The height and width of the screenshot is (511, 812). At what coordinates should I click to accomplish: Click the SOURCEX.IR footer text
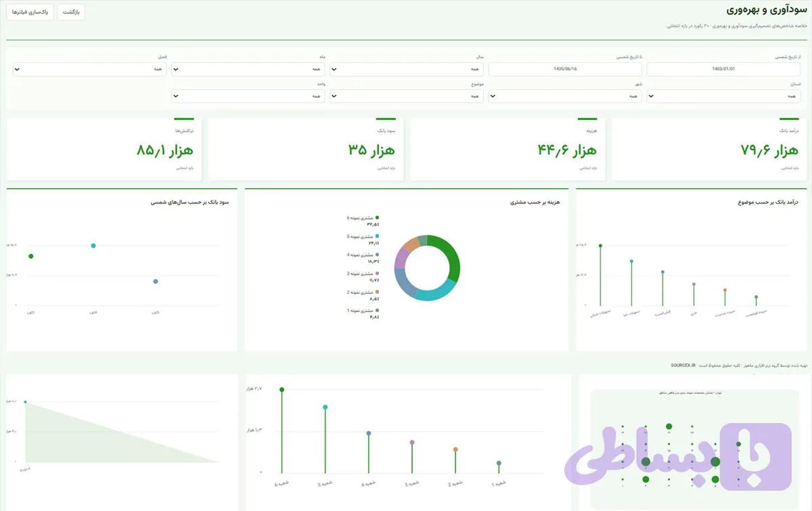(683, 365)
